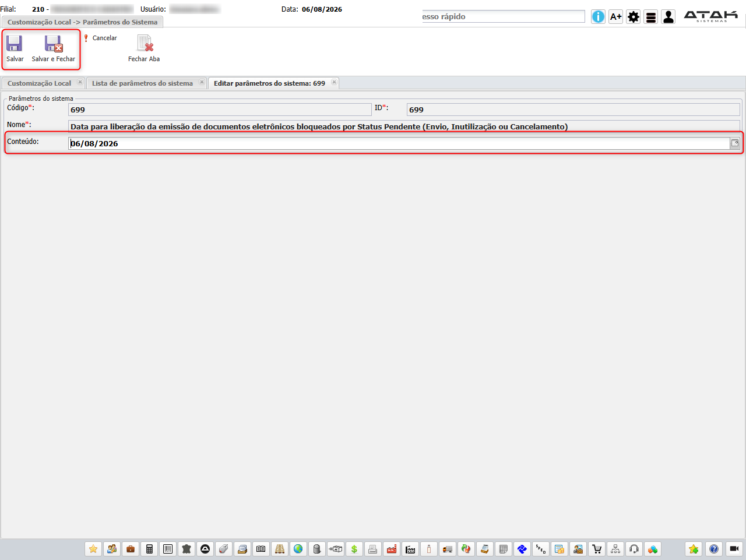
Task: Click the Salvar floppy disk icon
Action: pos(15,44)
